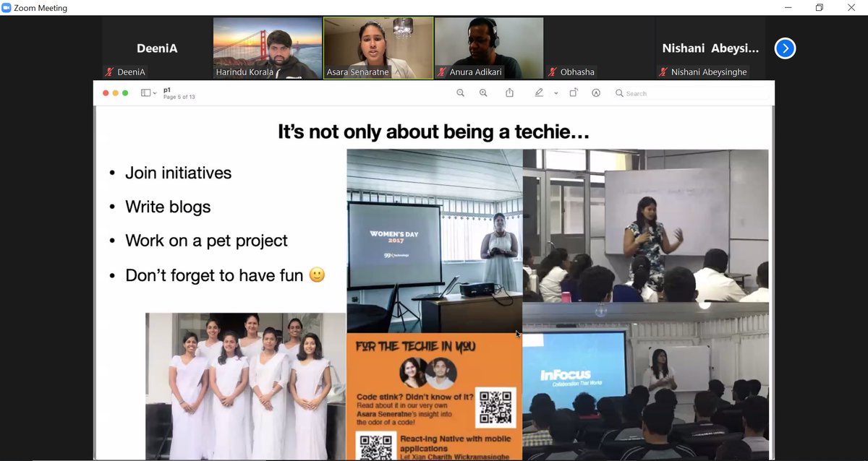This screenshot has width=868, height=461.
Task: Click the green fullscreen dot of Preview window
Action: click(125, 93)
